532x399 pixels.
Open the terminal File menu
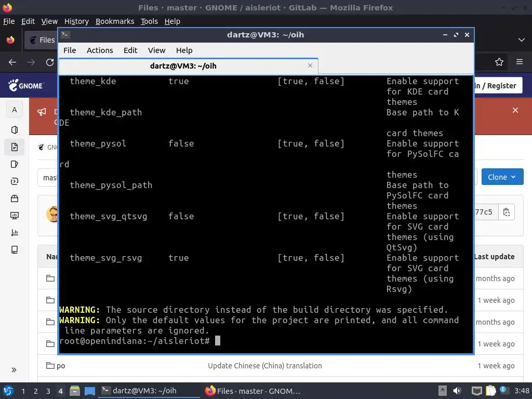(x=70, y=50)
